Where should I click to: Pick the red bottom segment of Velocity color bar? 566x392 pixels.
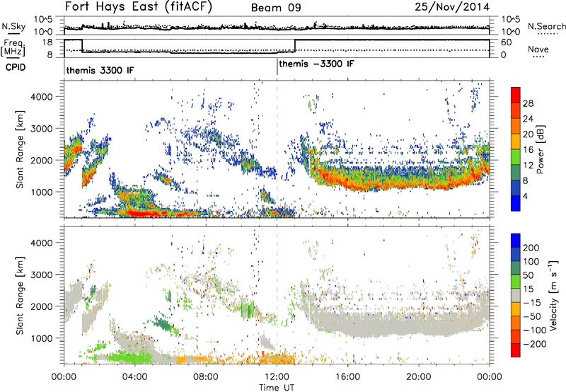516,350
